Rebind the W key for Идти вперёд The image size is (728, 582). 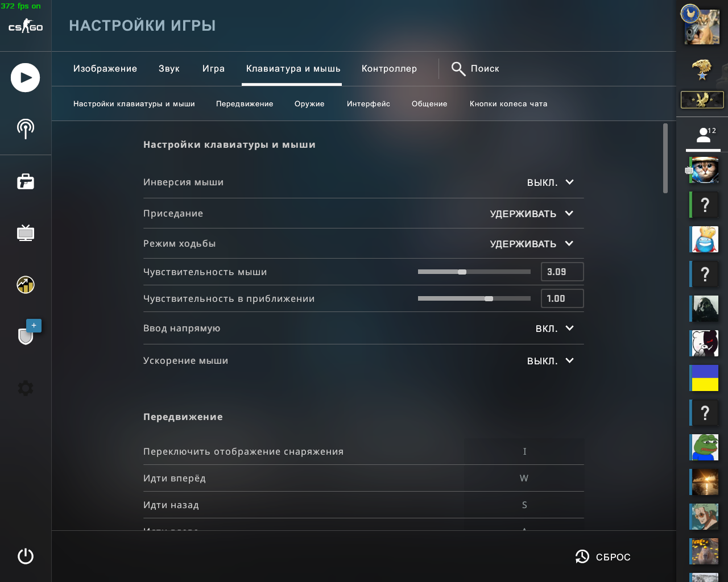click(x=524, y=479)
